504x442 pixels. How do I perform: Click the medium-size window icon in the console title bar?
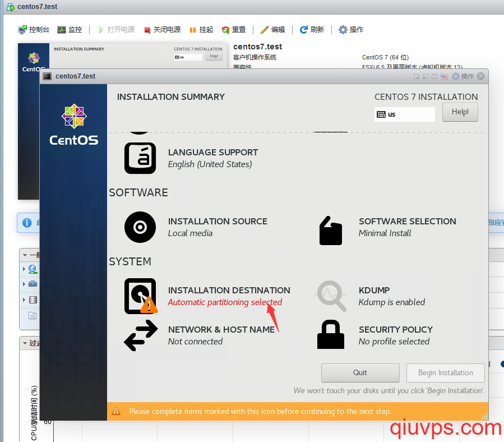426,76
